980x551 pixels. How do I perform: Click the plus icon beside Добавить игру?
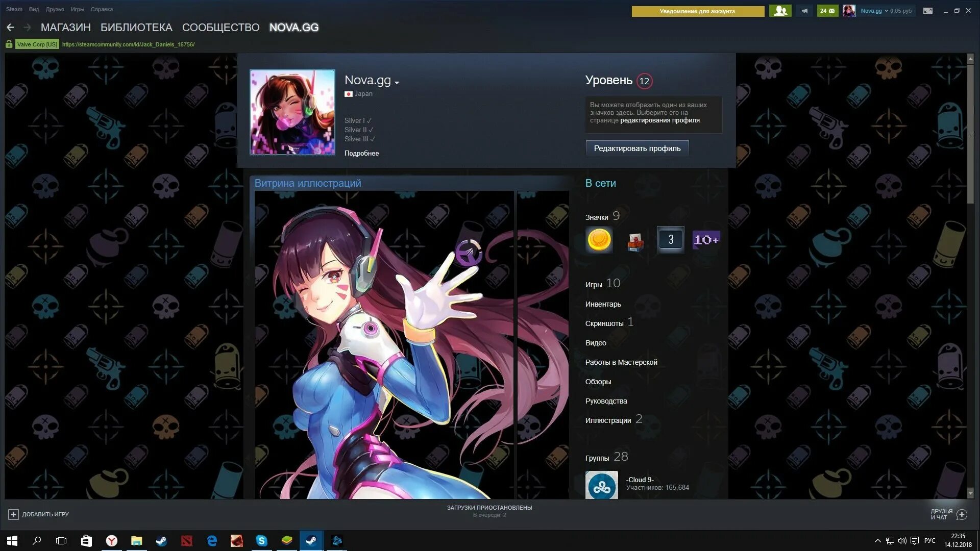click(13, 514)
